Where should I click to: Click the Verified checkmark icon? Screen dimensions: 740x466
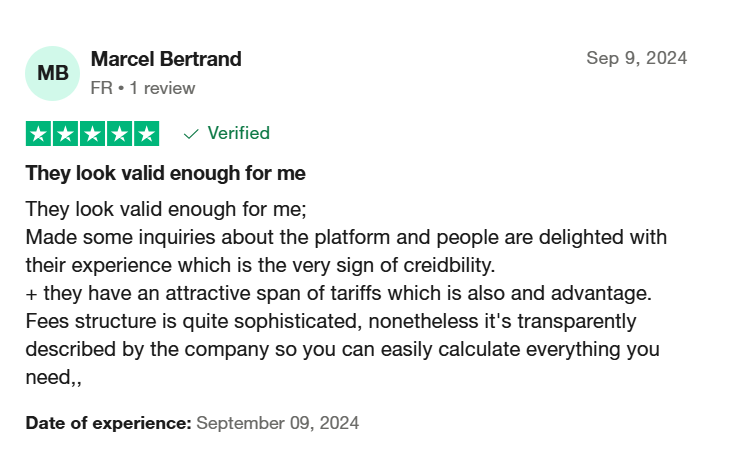(x=191, y=135)
